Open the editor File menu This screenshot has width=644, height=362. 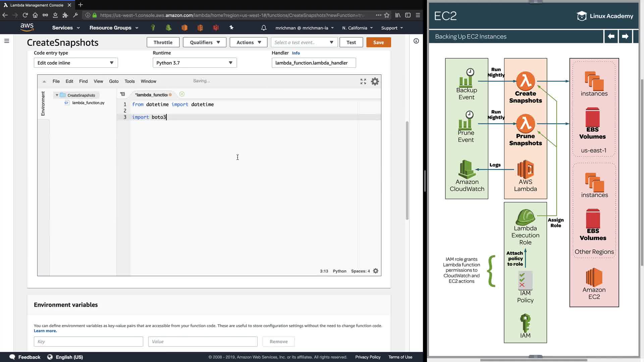point(56,81)
